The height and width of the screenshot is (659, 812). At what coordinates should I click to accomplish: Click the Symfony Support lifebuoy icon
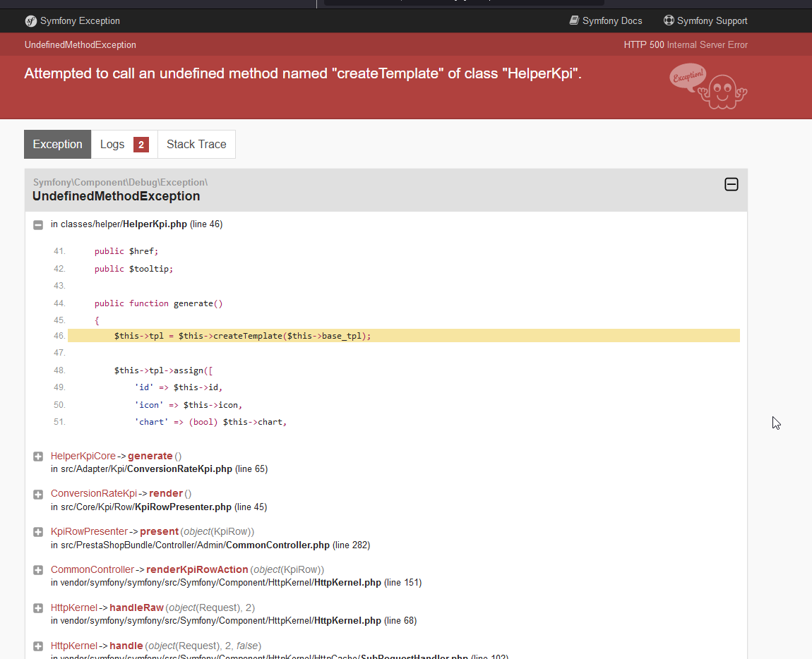[x=669, y=20]
